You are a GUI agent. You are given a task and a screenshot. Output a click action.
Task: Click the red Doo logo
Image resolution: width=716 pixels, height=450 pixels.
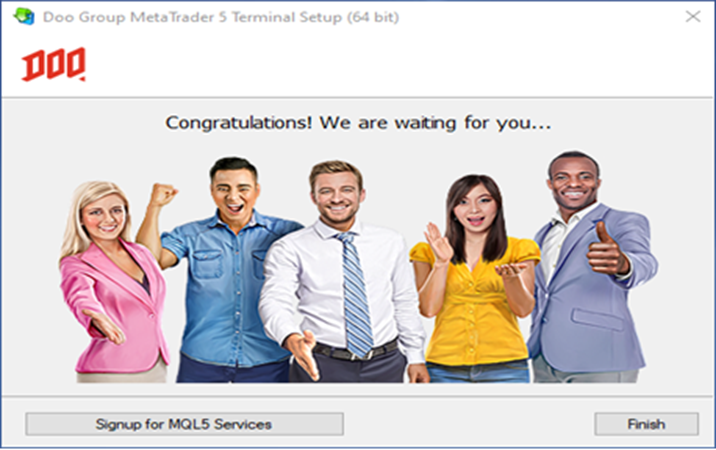54,64
